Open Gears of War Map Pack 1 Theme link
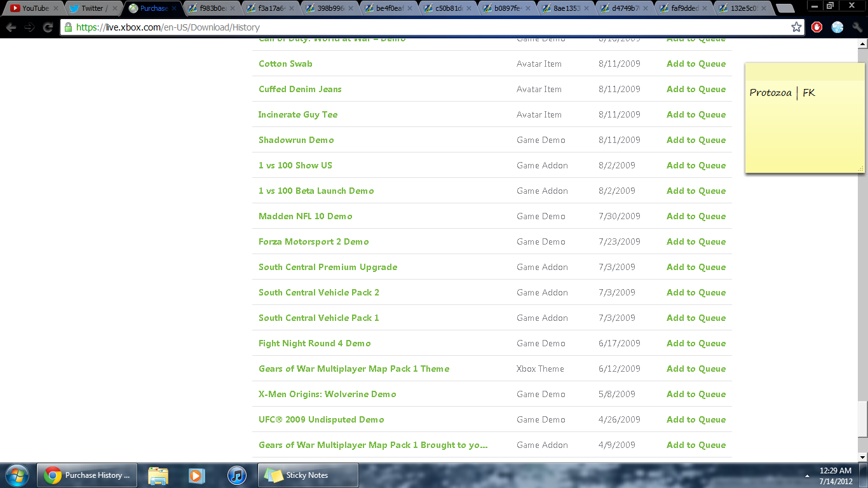Viewport: 868px width, 488px height. pos(354,369)
